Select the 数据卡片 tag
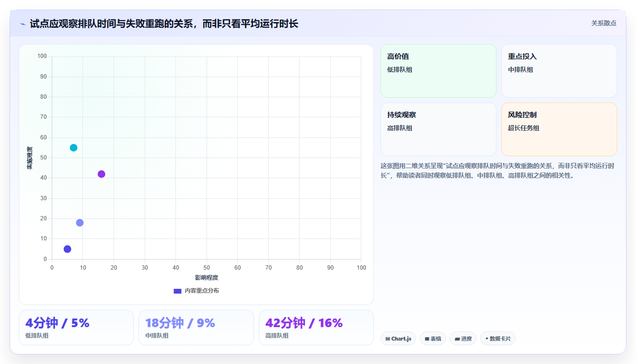The height and width of the screenshot is (364, 636). pyautogui.click(x=497, y=339)
